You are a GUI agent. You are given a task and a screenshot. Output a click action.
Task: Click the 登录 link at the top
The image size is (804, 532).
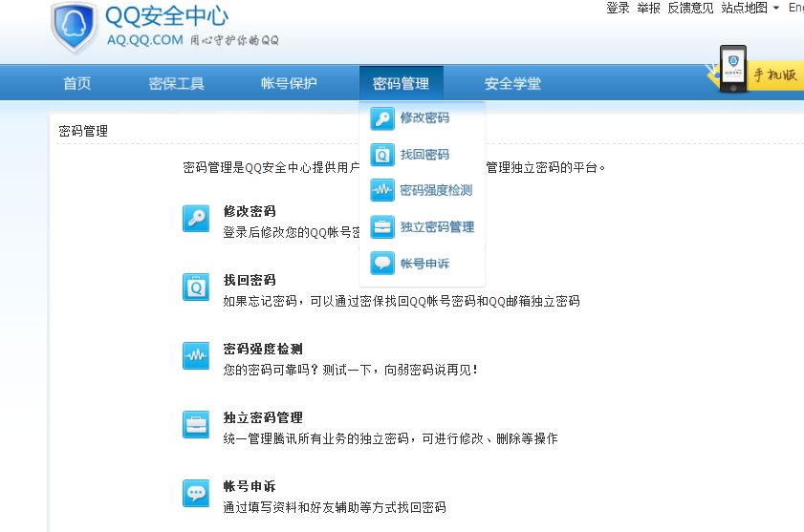pyautogui.click(x=618, y=8)
